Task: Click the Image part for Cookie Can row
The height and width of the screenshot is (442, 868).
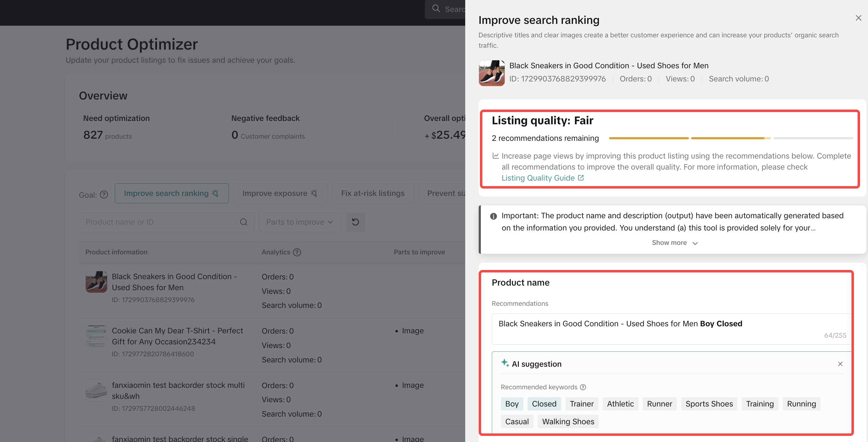Action: tap(413, 331)
